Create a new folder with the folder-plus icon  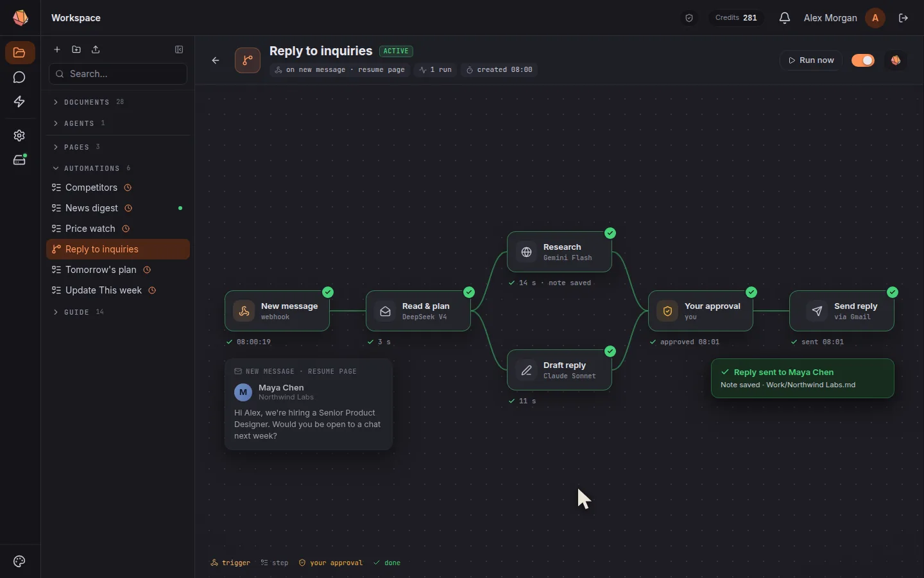[x=76, y=49]
